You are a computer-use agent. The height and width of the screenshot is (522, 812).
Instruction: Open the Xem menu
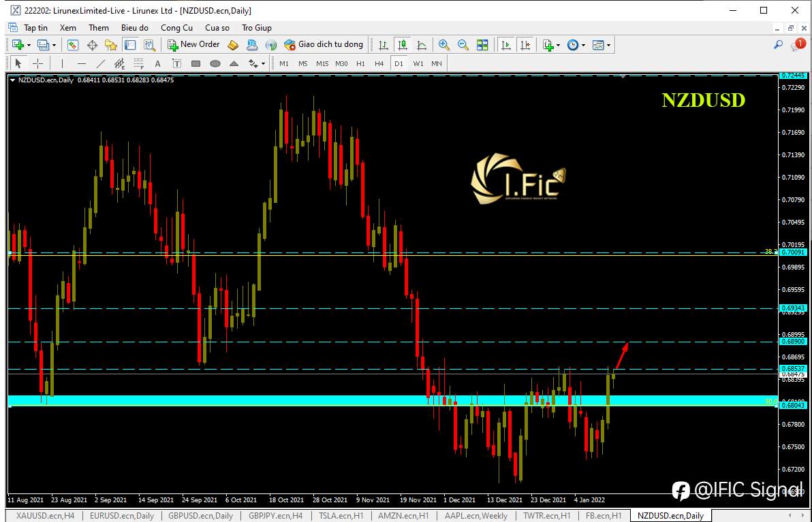coord(68,28)
